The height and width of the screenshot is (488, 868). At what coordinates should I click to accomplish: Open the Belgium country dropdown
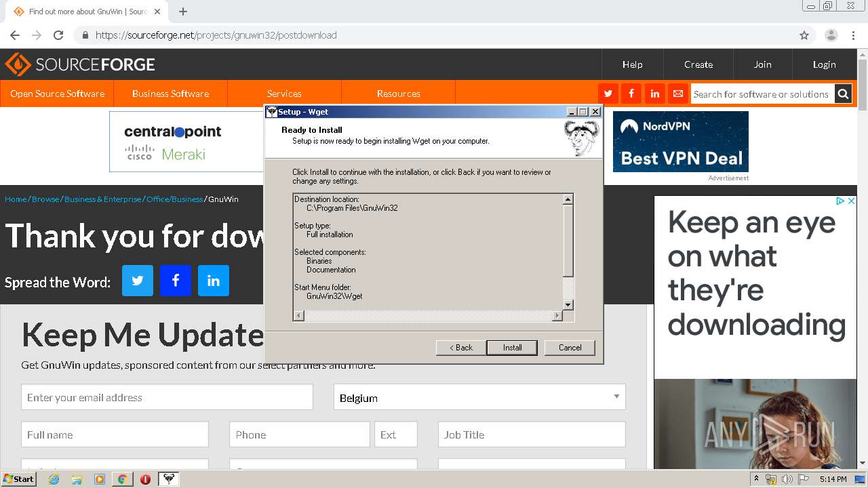coord(479,397)
